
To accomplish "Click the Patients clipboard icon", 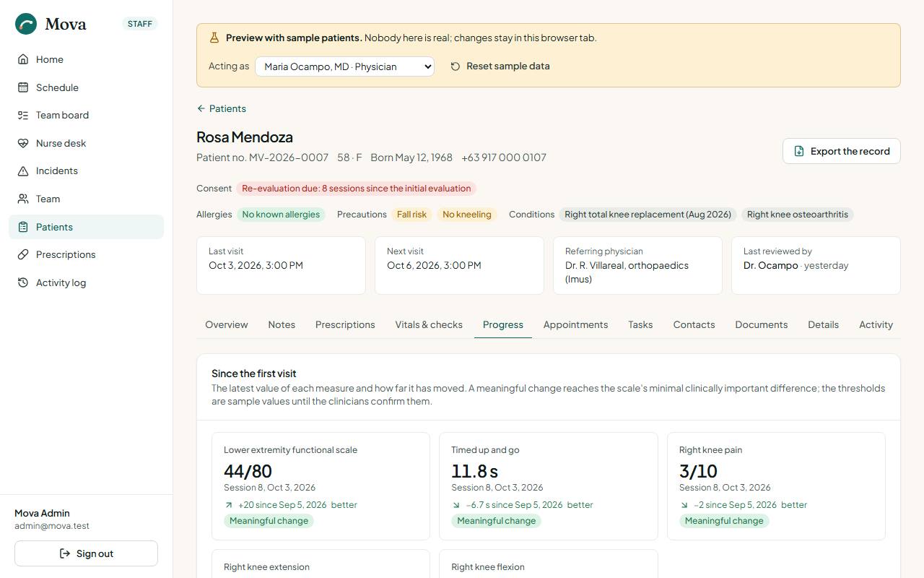I will 23,227.
